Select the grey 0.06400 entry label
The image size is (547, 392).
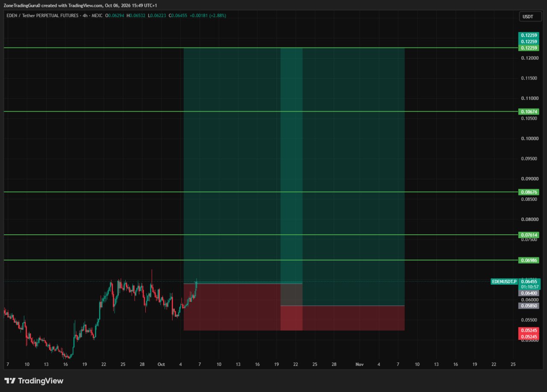[x=529, y=293]
